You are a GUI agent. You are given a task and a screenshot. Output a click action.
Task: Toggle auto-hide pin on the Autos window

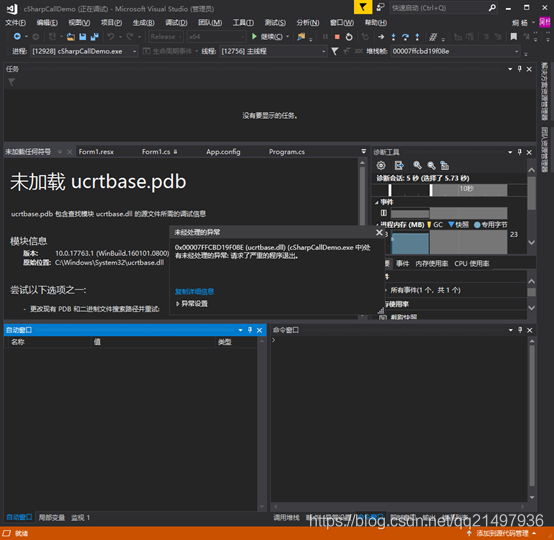[x=250, y=330]
